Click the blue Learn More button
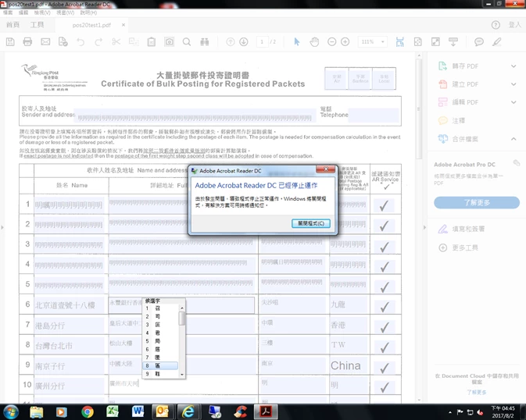The image size is (526, 420). 477,202
